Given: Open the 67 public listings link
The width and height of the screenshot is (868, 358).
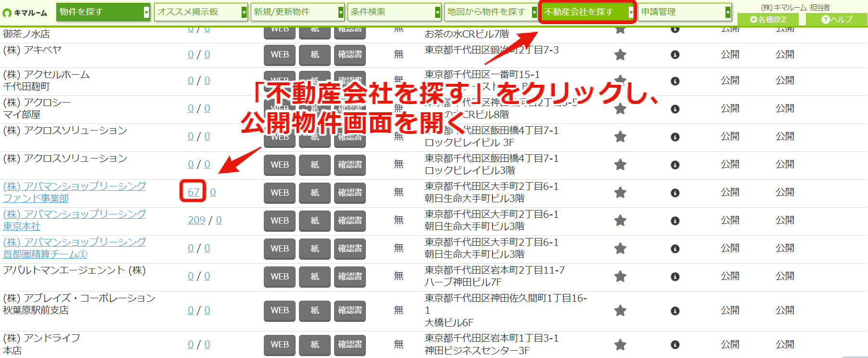Looking at the screenshot, I should pyautogui.click(x=194, y=192).
